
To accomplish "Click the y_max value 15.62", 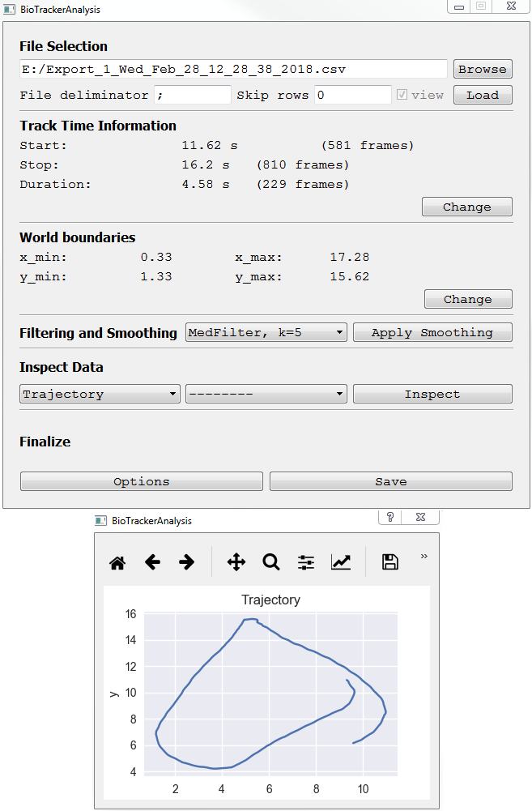I will [x=350, y=277].
